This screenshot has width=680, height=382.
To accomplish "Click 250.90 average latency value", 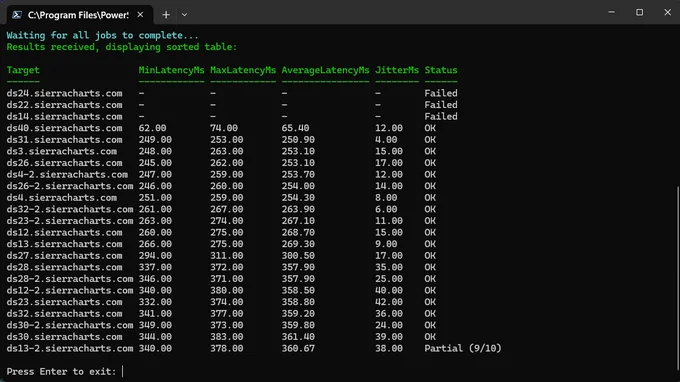I will [298, 140].
